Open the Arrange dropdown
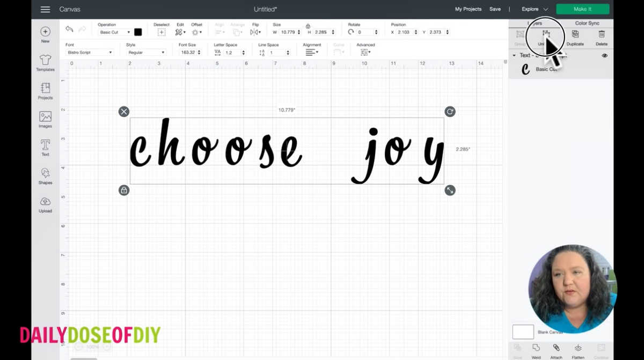 (x=238, y=32)
